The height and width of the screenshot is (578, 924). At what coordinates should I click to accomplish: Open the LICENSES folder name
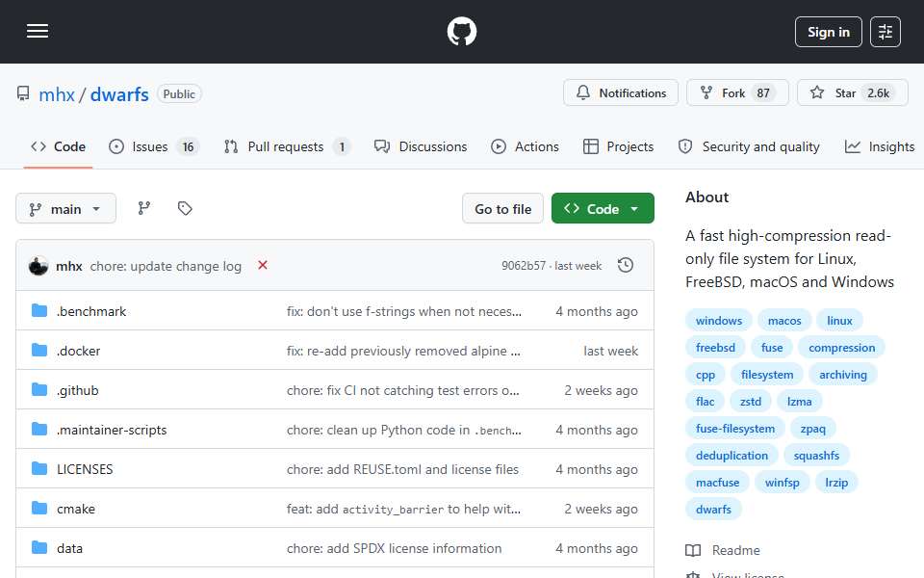pyautogui.click(x=85, y=469)
